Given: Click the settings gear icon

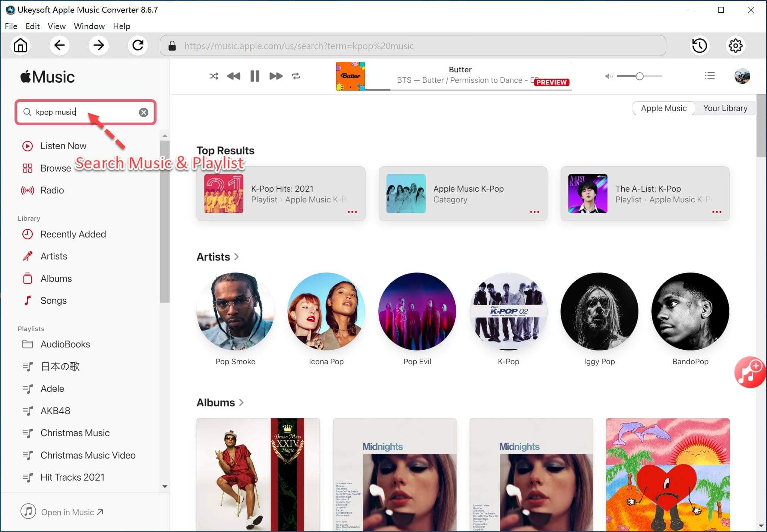Looking at the screenshot, I should coord(735,46).
